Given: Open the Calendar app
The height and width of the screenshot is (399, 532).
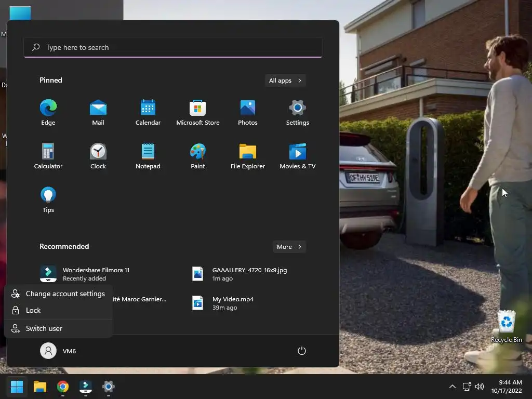Looking at the screenshot, I should pos(148,113).
